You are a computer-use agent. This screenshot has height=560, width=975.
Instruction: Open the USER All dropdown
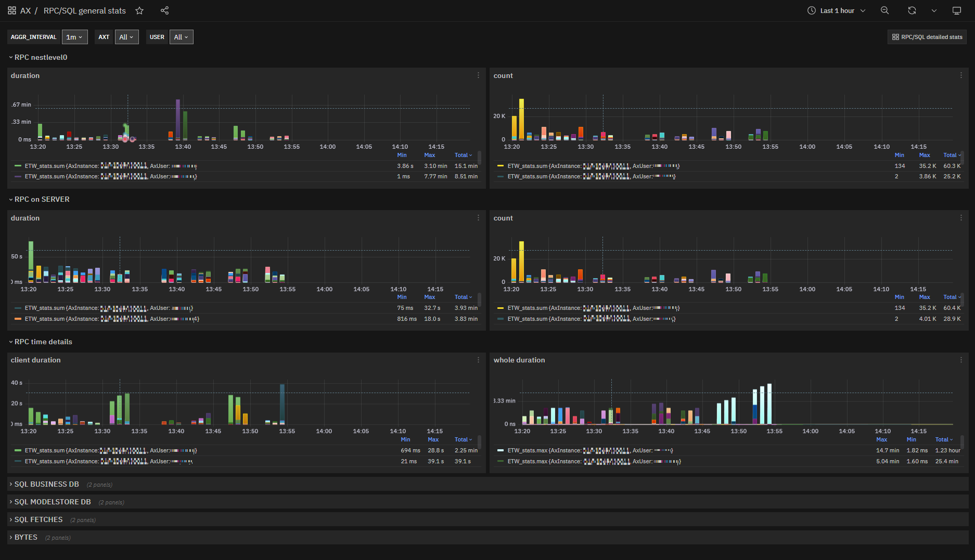tap(181, 37)
